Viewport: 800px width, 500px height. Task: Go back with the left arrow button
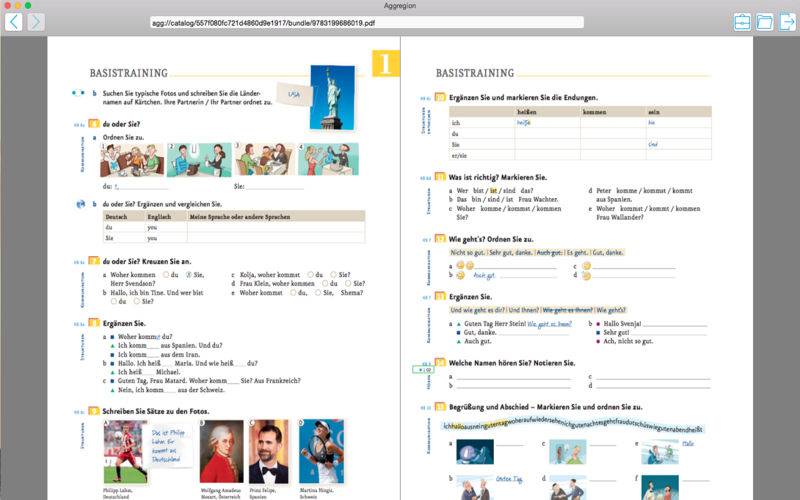pos(14,22)
